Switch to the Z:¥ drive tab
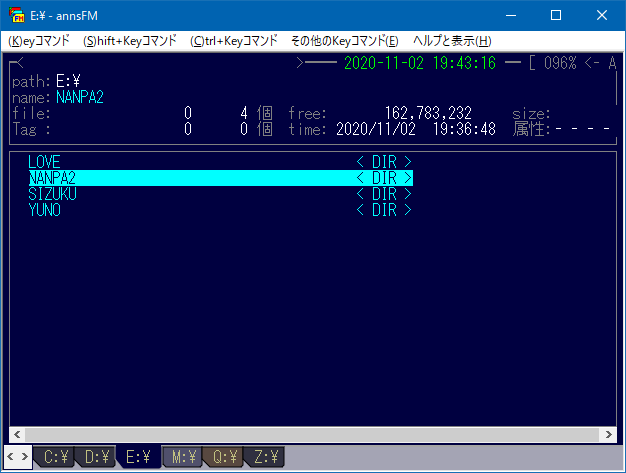This screenshot has height=473, width=626. pos(265,457)
